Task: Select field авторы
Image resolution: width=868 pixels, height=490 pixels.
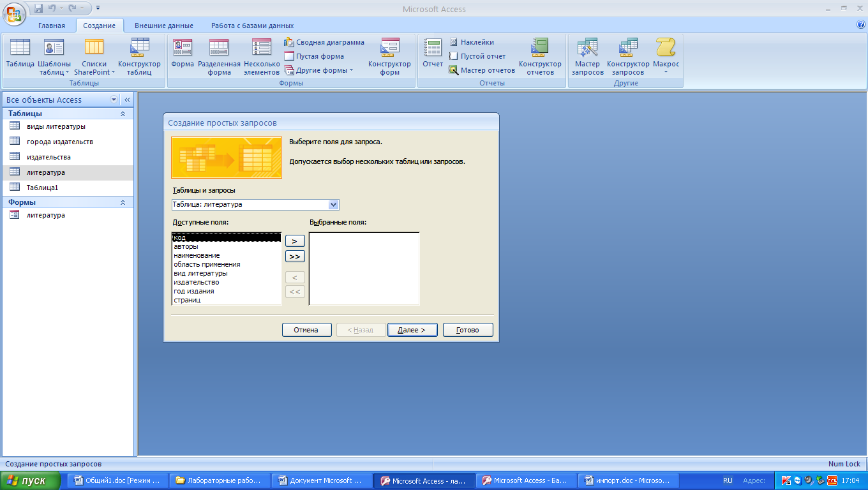Action: click(227, 246)
